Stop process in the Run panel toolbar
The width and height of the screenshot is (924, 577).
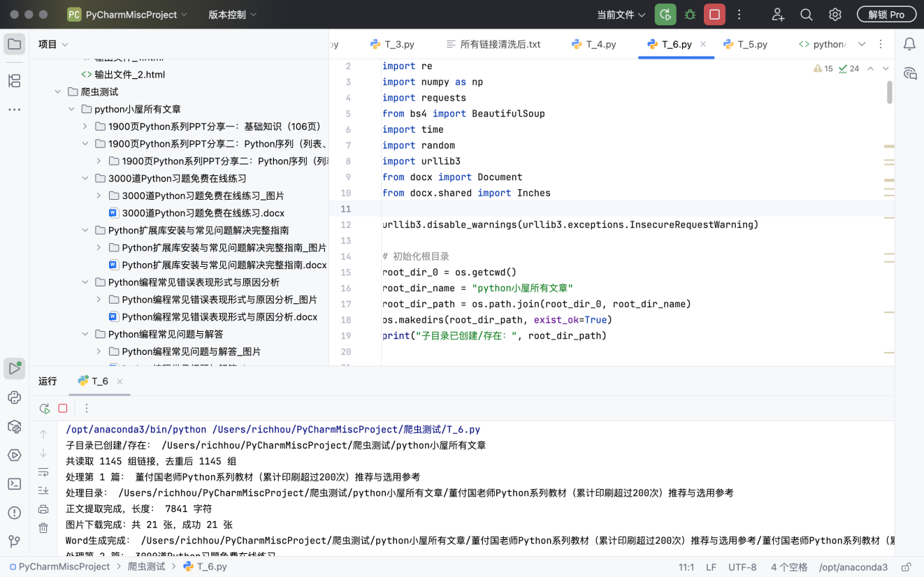pyautogui.click(x=63, y=409)
